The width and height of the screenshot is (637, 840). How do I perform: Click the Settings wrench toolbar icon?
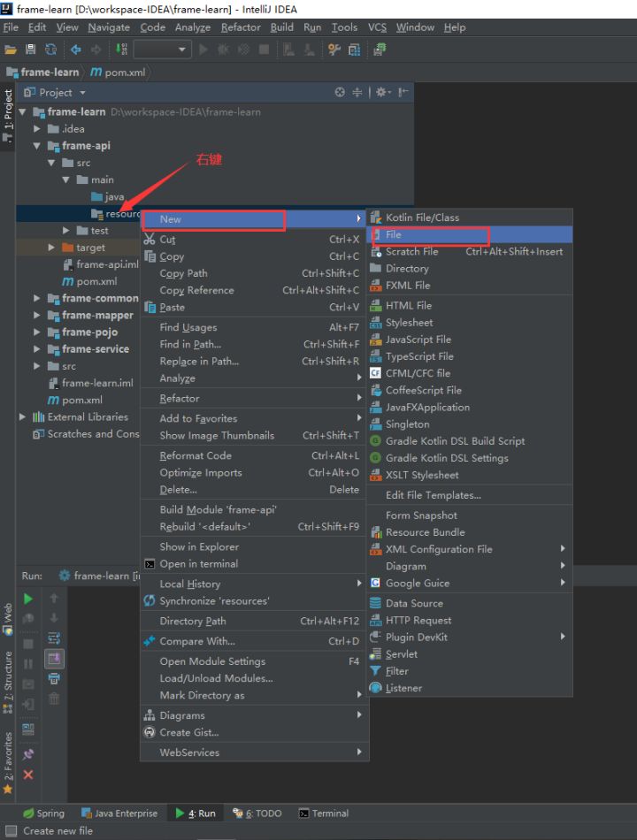coord(334,50)
